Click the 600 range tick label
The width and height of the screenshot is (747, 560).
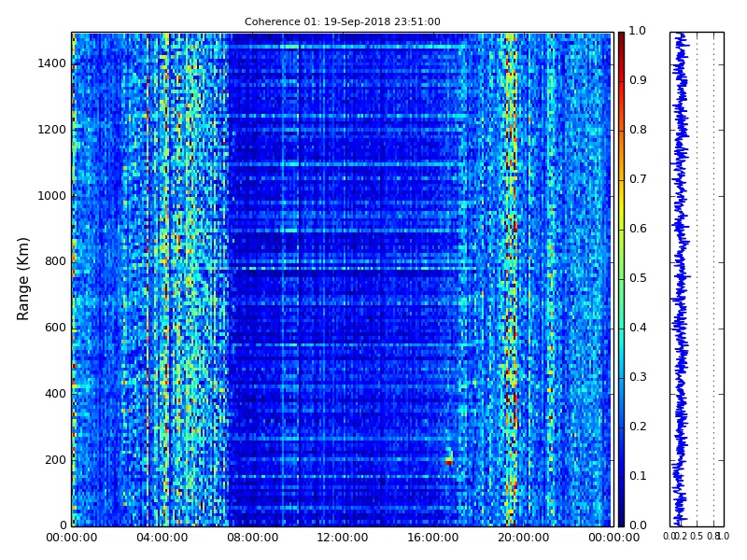(x=55, y=328)
